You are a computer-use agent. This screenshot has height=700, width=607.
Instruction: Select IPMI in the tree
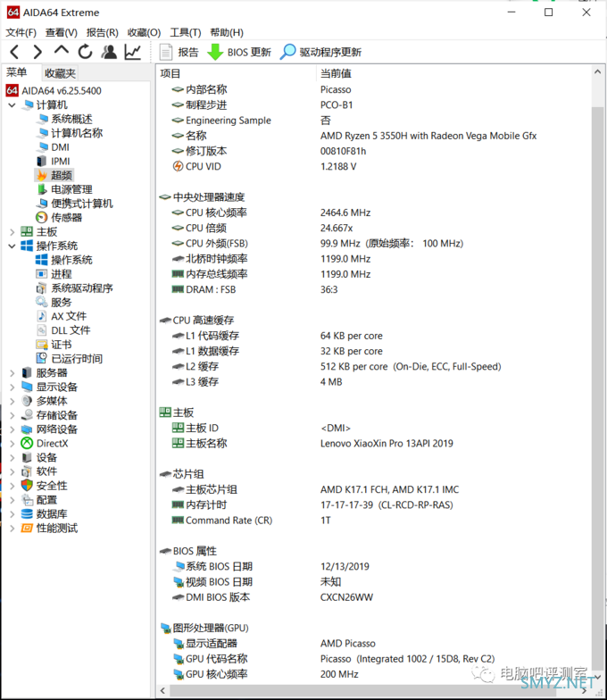coord(54,161)
